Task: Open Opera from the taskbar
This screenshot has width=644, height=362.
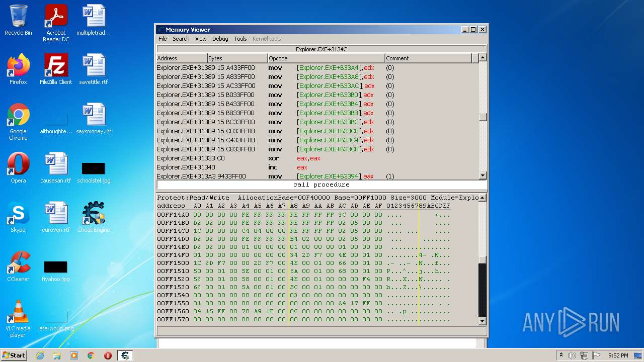Action: [108, 355]
